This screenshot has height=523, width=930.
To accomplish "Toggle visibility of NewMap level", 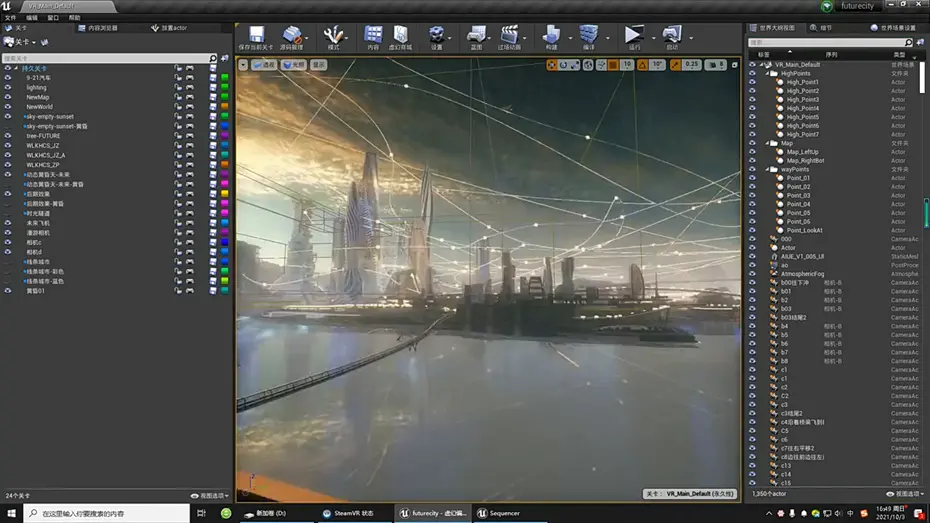I will (x=8, y=97).
